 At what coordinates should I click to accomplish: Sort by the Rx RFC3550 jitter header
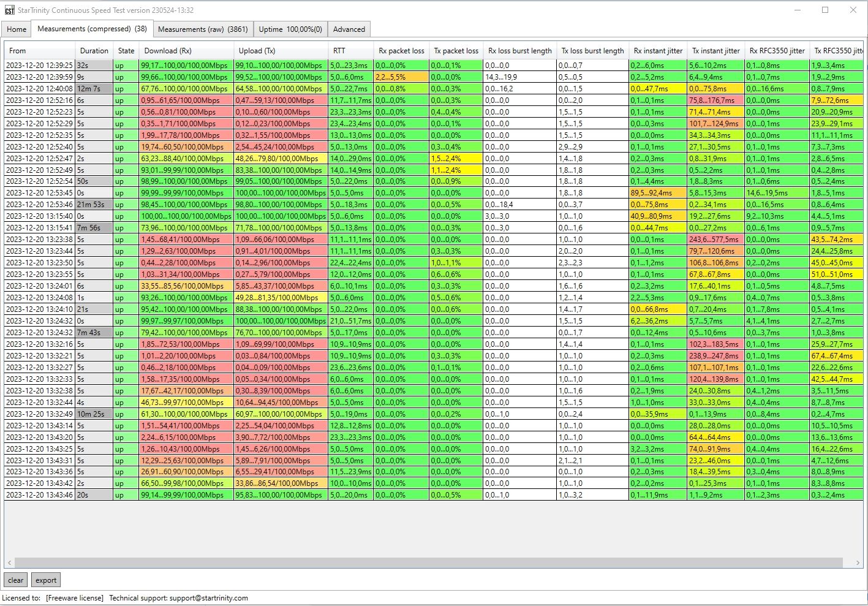777,51
